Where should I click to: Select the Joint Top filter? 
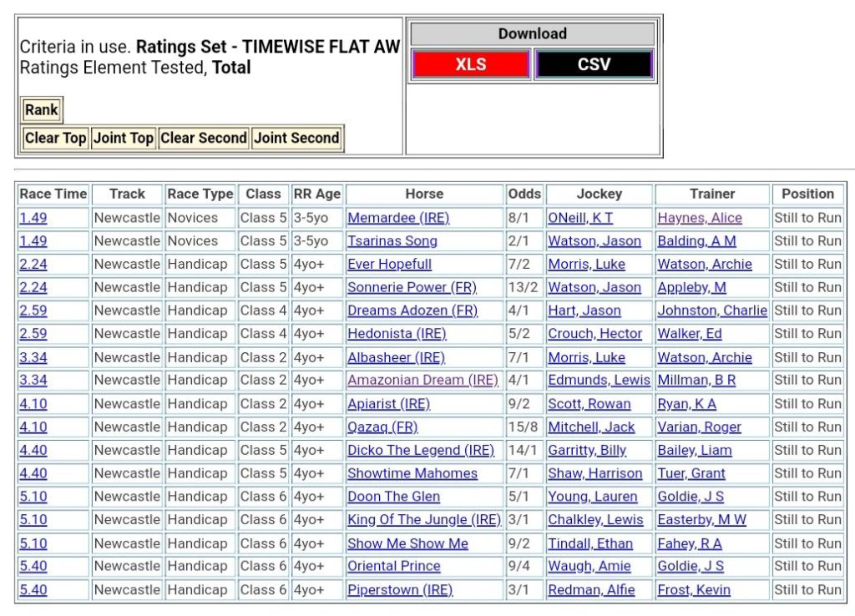pos(124,139)
